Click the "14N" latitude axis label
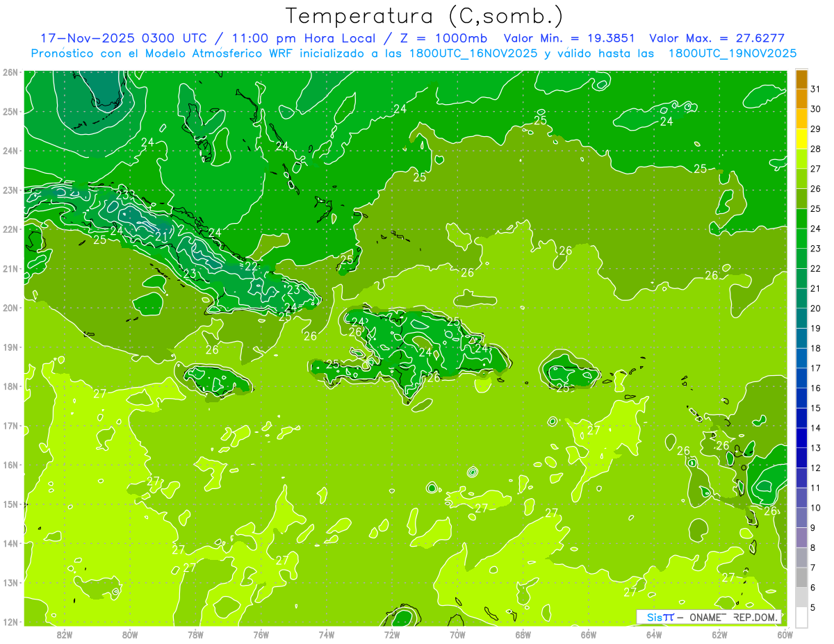 click(10, 543)
